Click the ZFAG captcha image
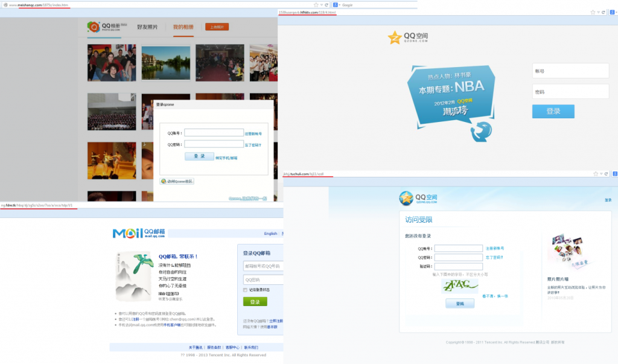 point(459,286)
